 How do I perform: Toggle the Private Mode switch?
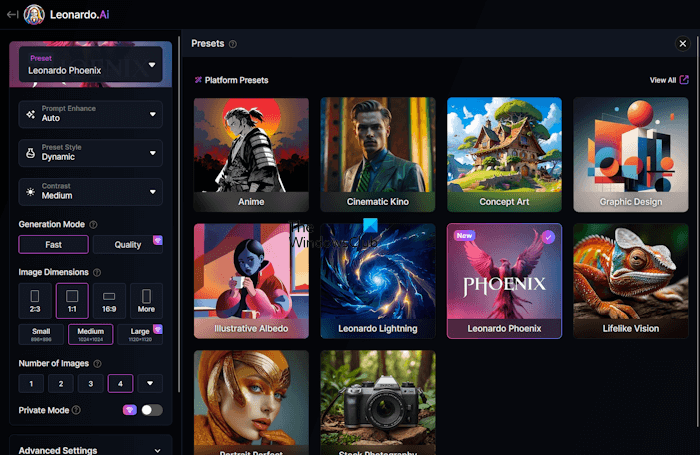(x=152, y=410)
